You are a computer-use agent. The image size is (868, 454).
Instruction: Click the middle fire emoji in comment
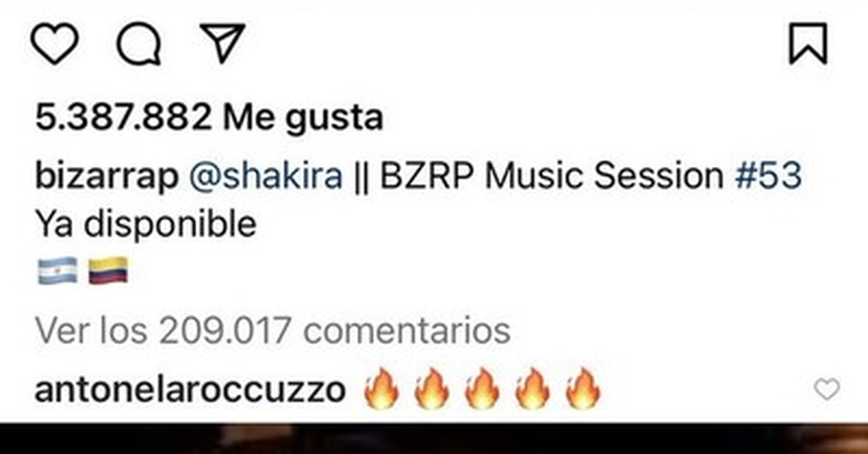(x=482, y=389)
